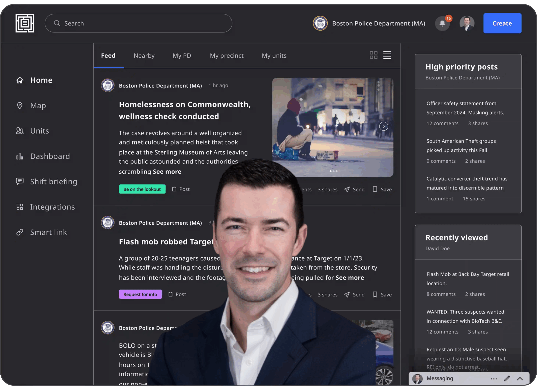This screenshot has width=537, height=392.
Task: Click '15 shares' under Catalytic converter post
Action: click(474, 199)
